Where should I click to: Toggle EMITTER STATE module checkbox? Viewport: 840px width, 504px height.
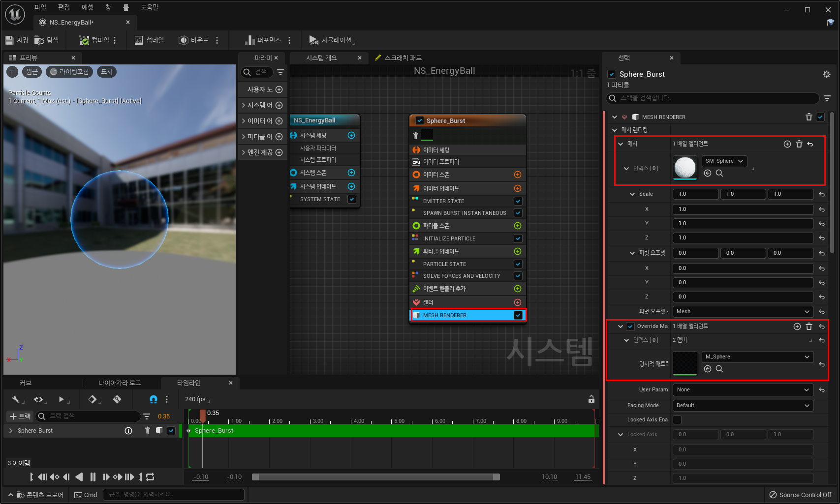518,201
